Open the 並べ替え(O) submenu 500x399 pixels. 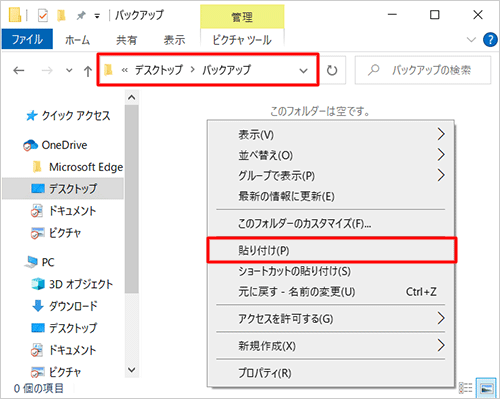331,155
